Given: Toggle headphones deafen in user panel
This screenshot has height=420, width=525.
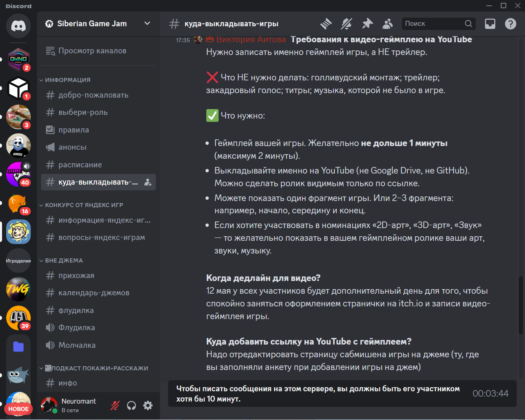Looking at the screenshot, I should point(131,406).
